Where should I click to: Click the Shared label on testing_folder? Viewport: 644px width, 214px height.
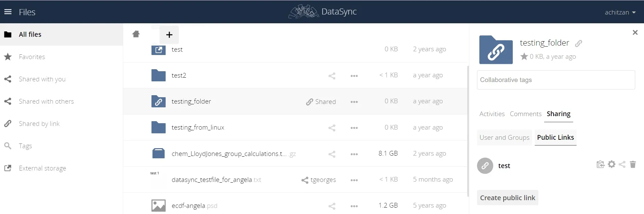[x=321, y=102]
